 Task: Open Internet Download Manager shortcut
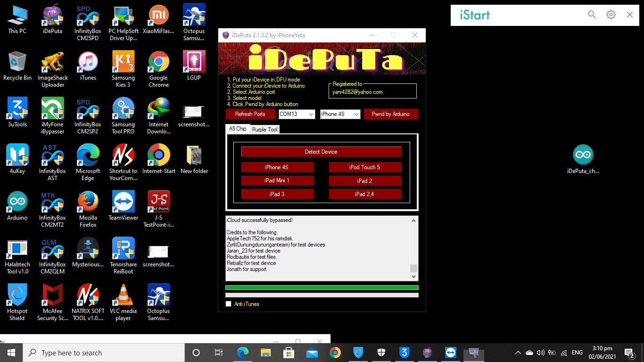click(x=158, y=116)
